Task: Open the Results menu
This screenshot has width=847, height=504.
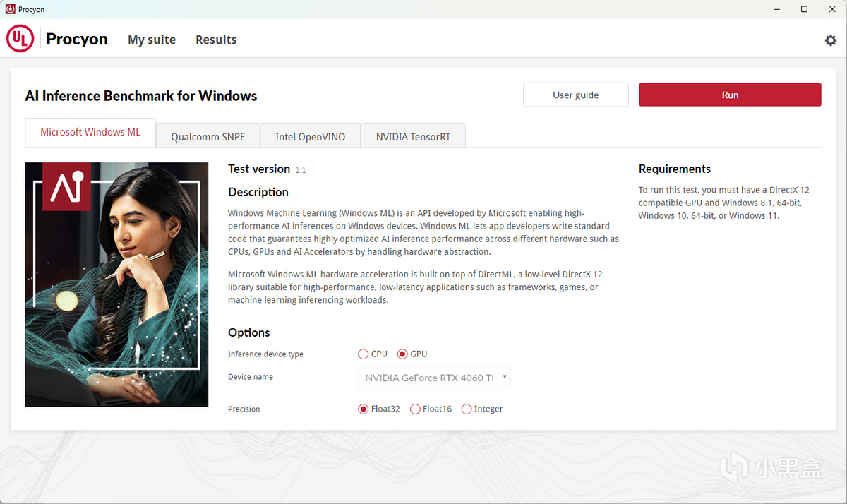Action: click(216, 40)
